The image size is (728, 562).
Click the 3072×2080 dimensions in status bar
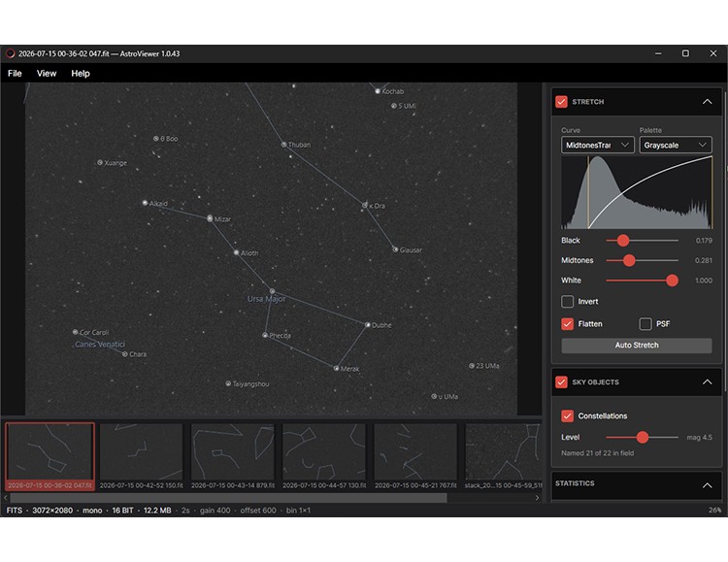(52, 510)
